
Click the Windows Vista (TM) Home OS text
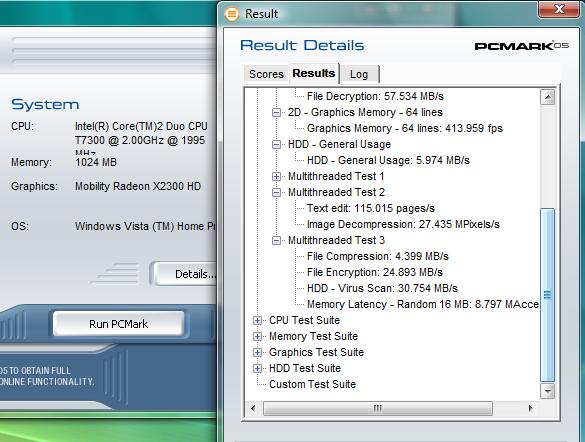145,226
